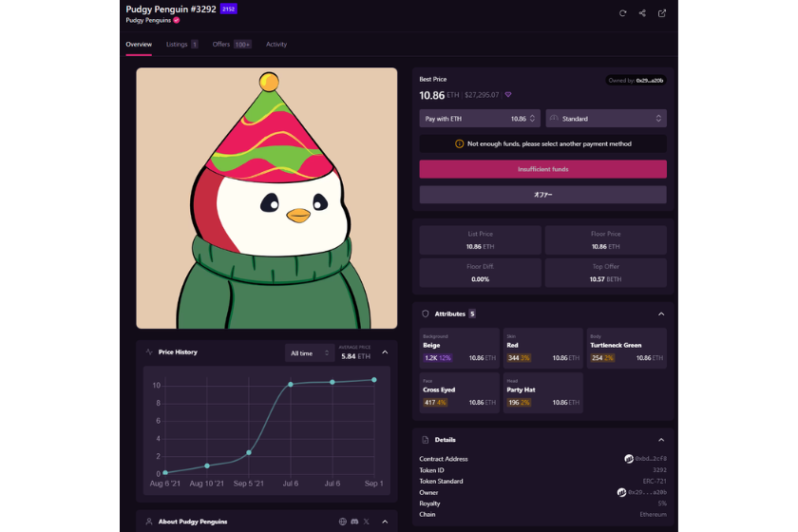Click the About Pudgy Penguins person icon
This screenshot has width=798, height=532.
pos(149,522)
